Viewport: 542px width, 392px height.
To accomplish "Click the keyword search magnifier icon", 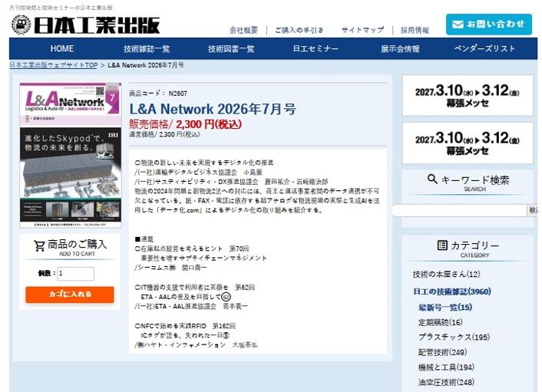I will pos(432,179).
